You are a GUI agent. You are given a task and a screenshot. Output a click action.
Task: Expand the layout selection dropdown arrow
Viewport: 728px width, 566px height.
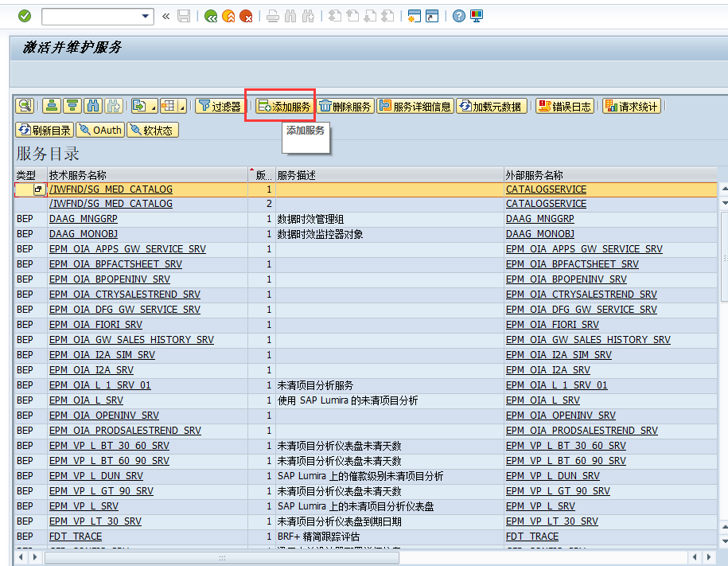click(x=182, y=107)
